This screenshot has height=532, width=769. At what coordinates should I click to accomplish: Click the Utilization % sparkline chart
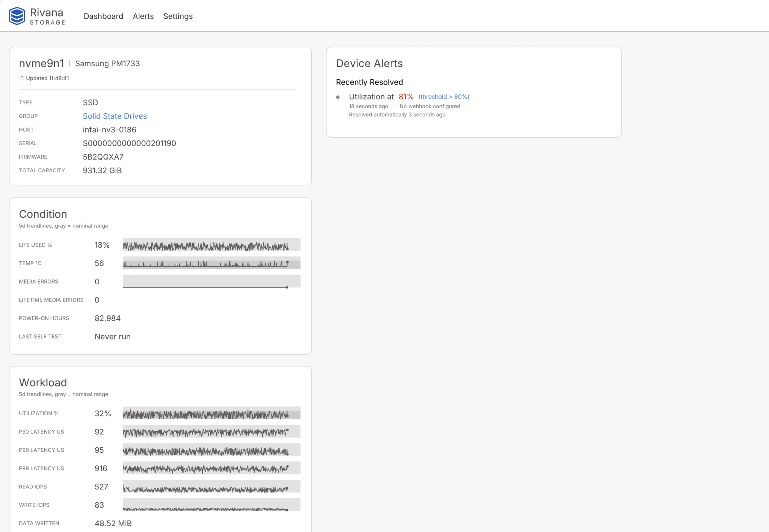(212, 413)
